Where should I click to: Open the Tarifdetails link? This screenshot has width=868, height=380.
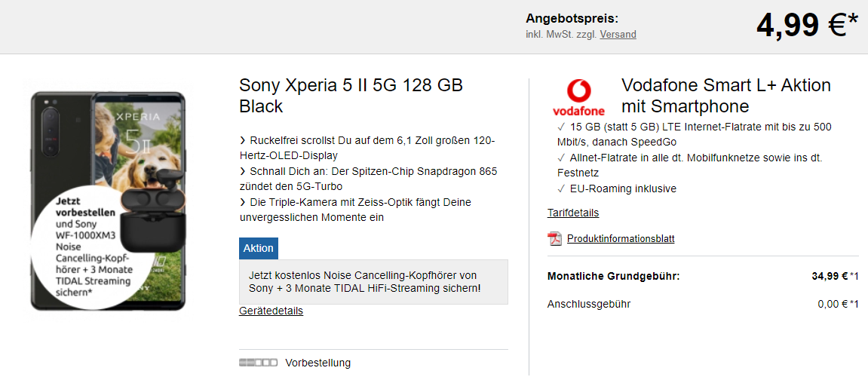[x=573, y=213]
